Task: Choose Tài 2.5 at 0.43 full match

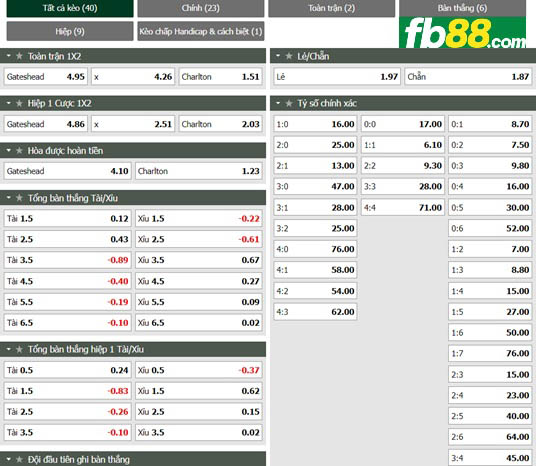Action: pyautogui.click(x=67, y=239)
